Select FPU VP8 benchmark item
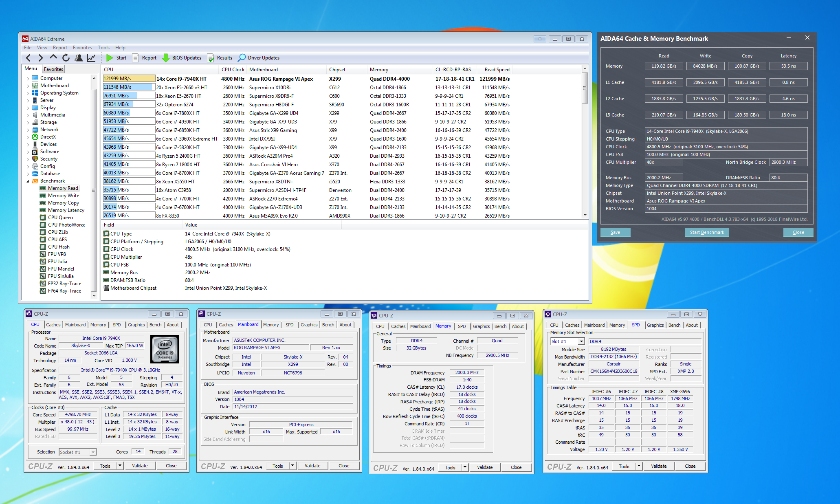 click(57, 254)
